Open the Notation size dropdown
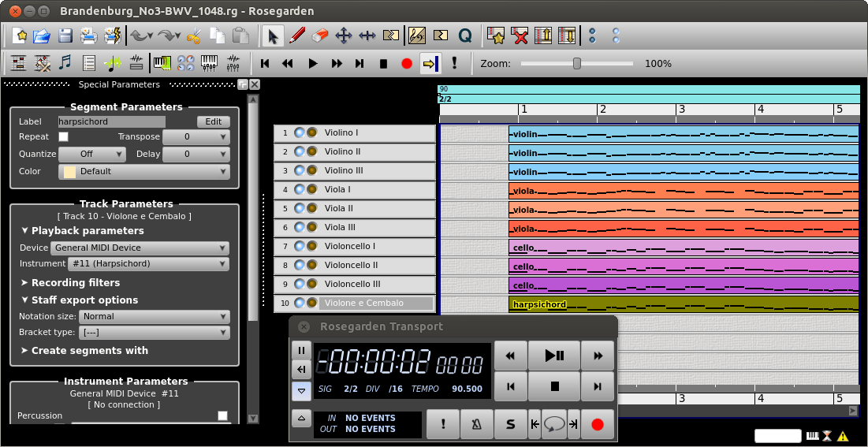The height and width of the screenshot is (447, 868). click(155, 317)
